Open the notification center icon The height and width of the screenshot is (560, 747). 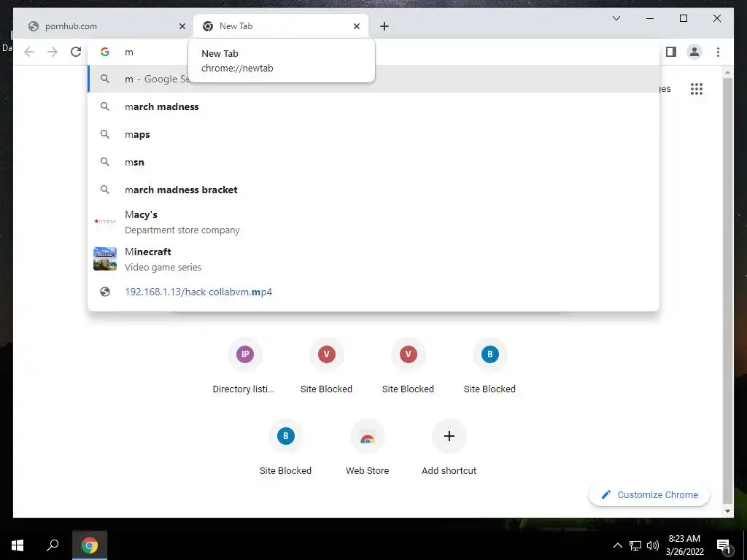(724, 545)
